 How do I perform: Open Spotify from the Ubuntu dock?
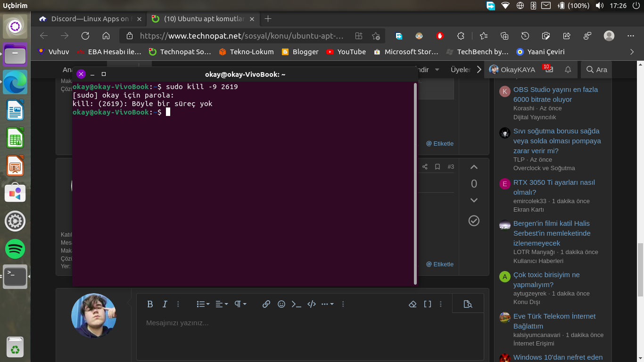pos(15,248)
